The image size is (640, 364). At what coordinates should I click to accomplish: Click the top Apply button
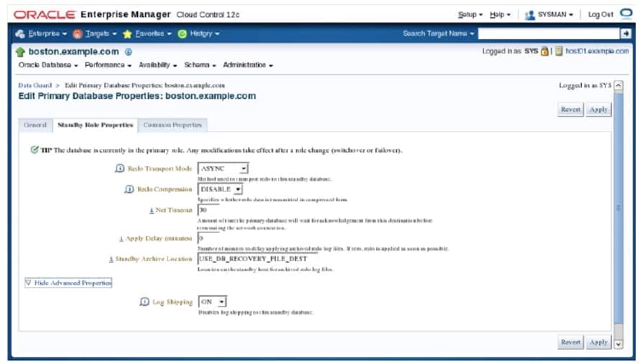tap(598, 110)
